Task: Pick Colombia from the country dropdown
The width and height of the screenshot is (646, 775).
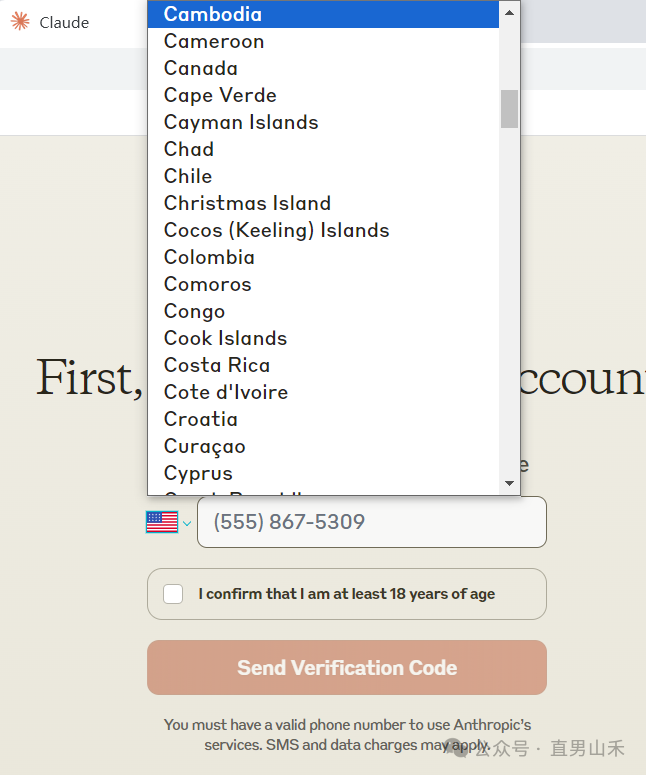Action: [209, 257]
